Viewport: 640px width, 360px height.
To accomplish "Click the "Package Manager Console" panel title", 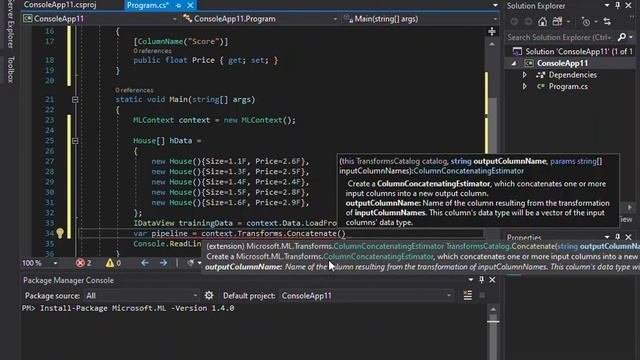I will [x=69, y=280].
